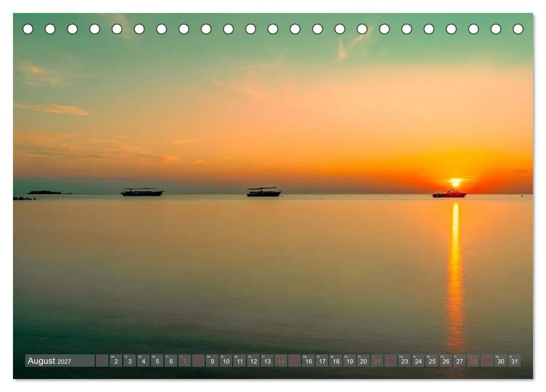Click the boat beneath the sun
This screenshot has height=392, width=546.
449,194
